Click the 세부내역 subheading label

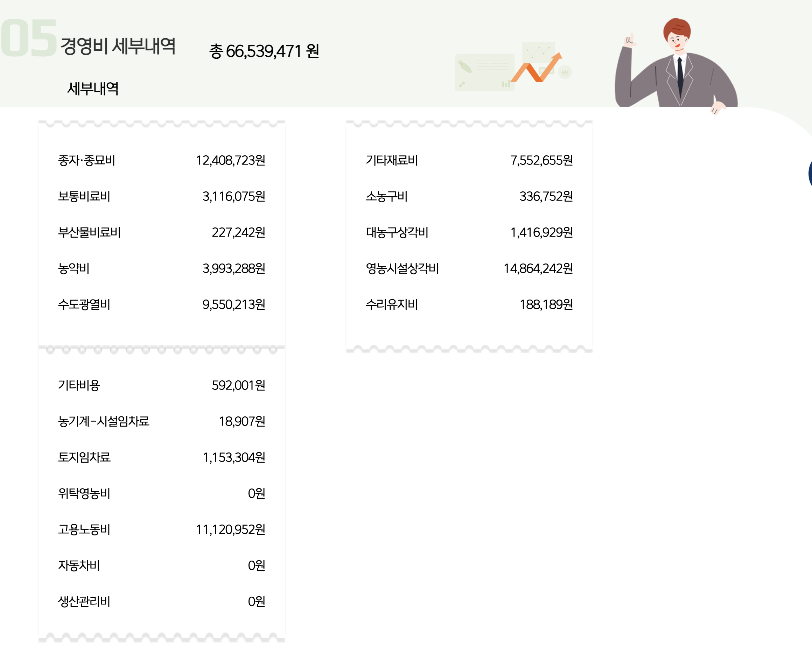(93, 89)
